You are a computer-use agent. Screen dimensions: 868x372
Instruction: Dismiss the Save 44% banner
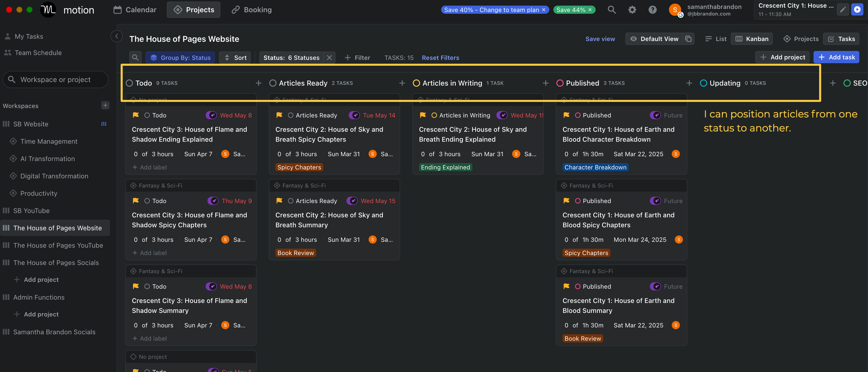(590, 10)
